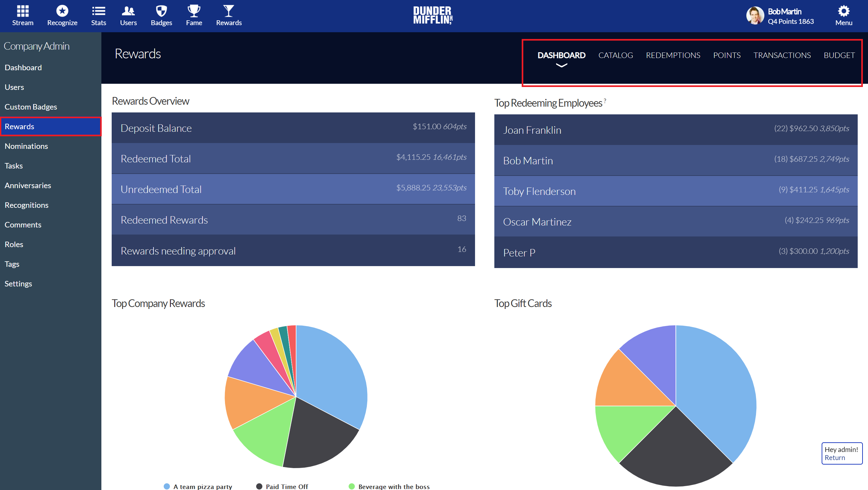Image resolution: width=868 pixels, height=490 pixels.
Task: Open the Stream grid icon
Action: (23, 11)
